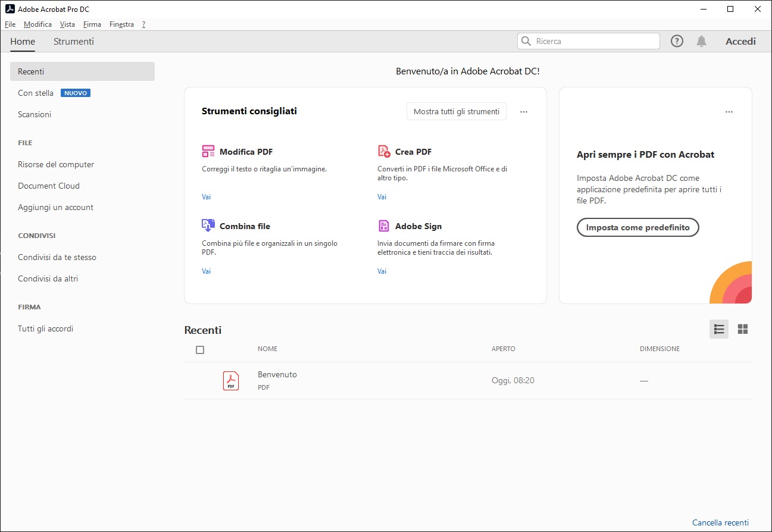The height and width of the screenshot is (532, 772).
Task: Switch to the Home tab
Action: (x=23, y=41)
